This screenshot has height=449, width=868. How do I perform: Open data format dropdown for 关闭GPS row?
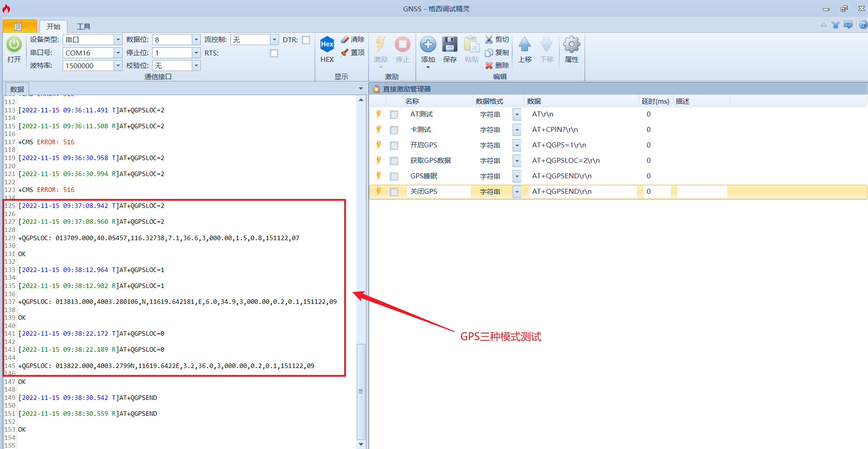(x=517, y=192)
